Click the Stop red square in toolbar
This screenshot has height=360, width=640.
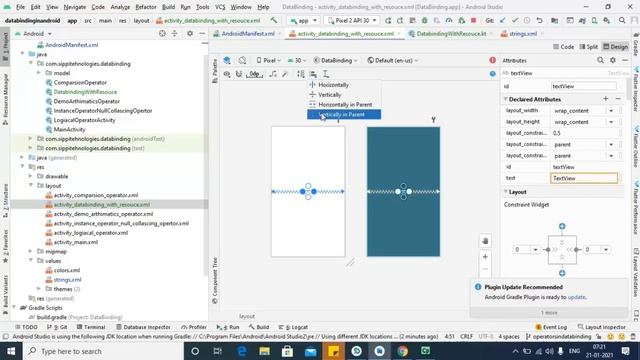pyautogui.click(x=473, y=20)
